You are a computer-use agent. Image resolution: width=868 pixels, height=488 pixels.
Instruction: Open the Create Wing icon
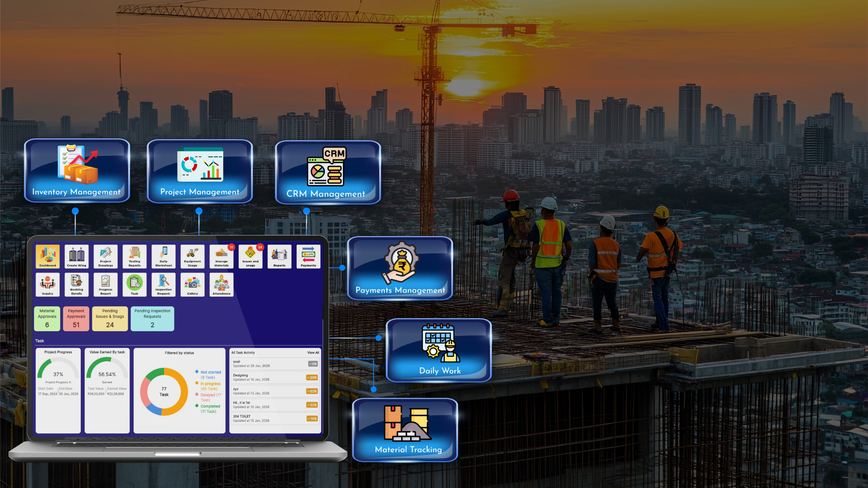click(77, 256)
